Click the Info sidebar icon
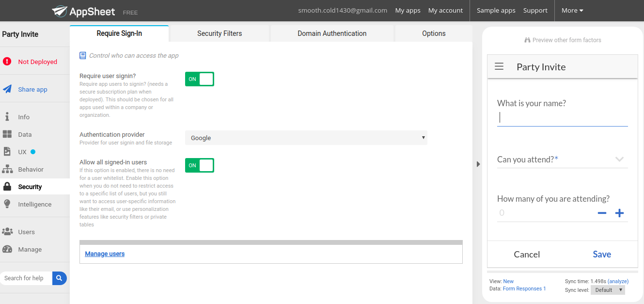644x304 pixels. 7,117
